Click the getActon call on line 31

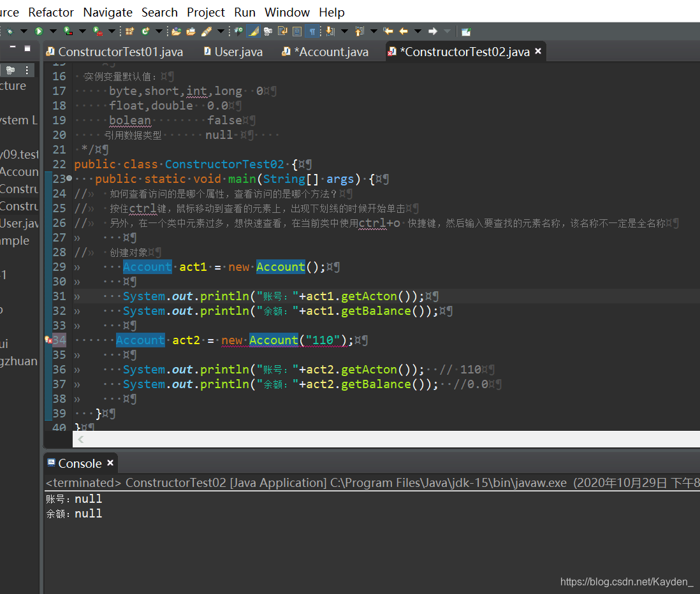(x=369, y=296)
